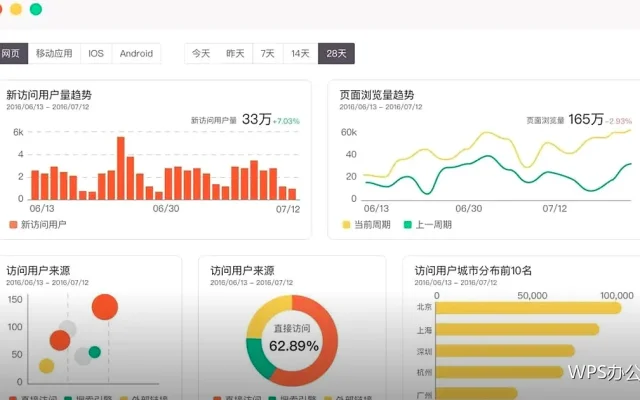Image resolution: width=640 pixels, height=400 pixels.
Task: Open the Android platform tab
Action: (x=136, y=53)
